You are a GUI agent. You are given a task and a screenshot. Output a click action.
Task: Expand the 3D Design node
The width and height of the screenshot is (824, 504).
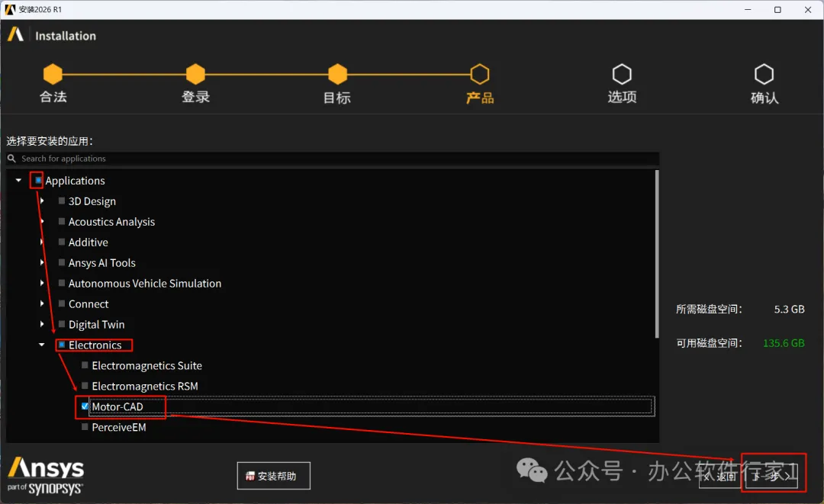click(42, 201)
